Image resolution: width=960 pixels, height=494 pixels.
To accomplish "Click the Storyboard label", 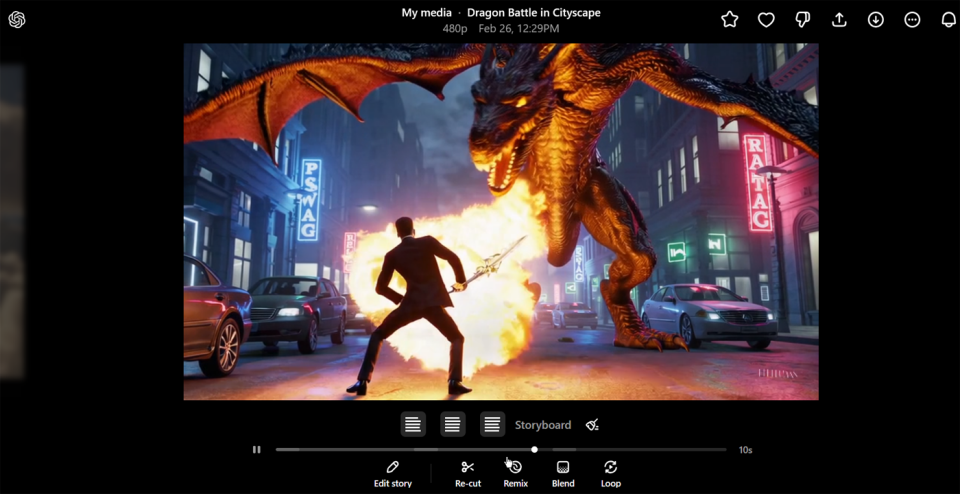I will [542, 425].
